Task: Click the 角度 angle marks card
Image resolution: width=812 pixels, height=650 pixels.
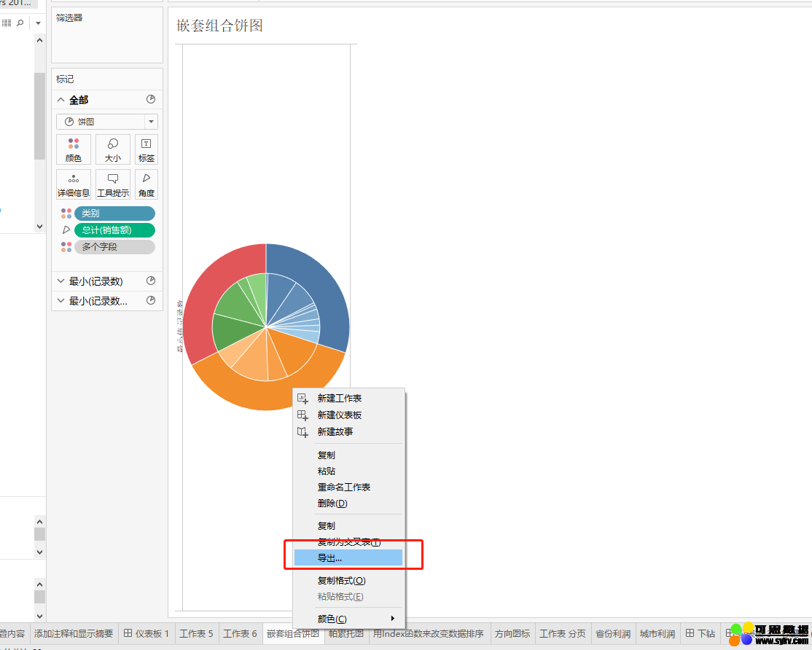Action: tap(147, 184)
